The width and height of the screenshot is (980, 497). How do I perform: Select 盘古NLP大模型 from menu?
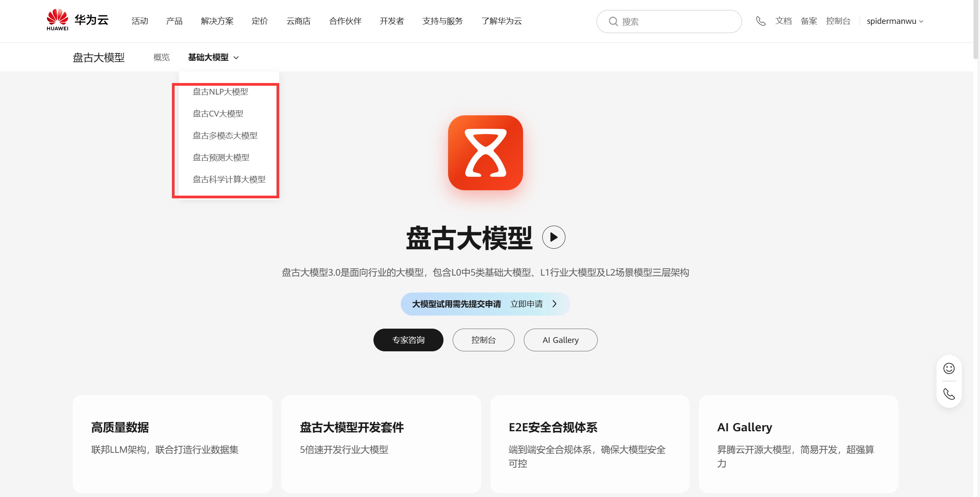coord(220,92)
